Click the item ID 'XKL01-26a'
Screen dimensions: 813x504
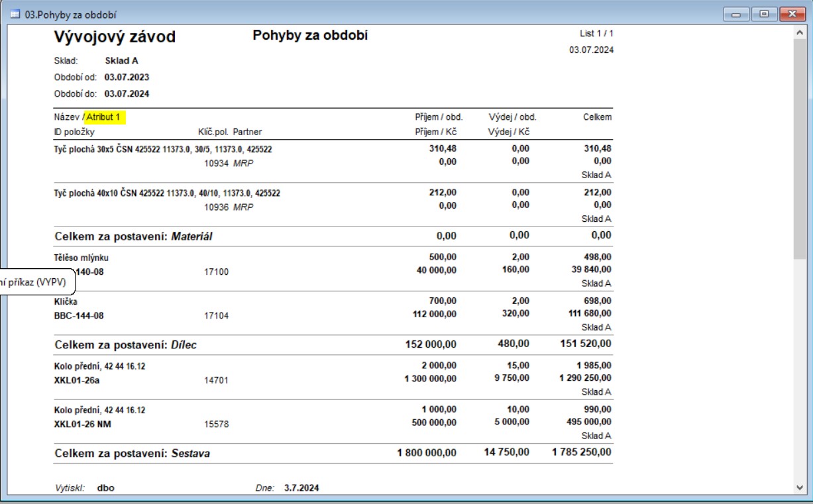coord(76,381)
